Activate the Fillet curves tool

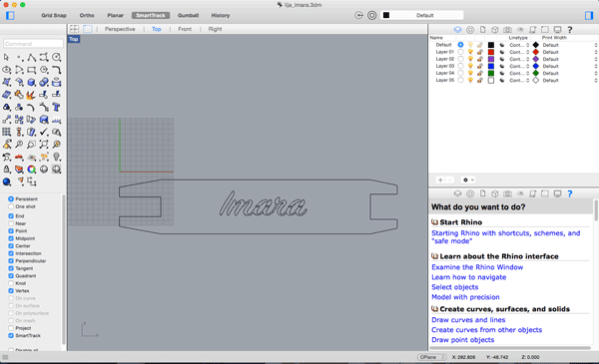(x=56, y=70)
